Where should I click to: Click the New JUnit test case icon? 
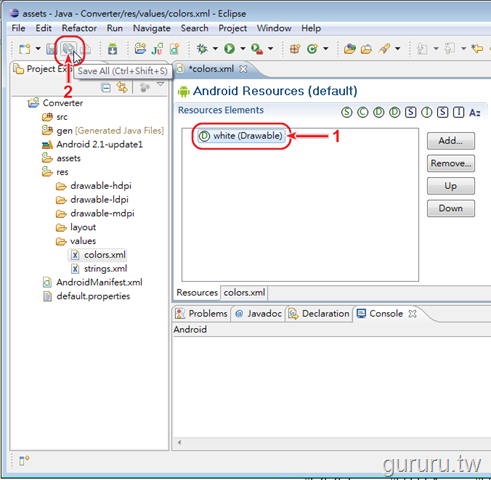pos(157,49)
